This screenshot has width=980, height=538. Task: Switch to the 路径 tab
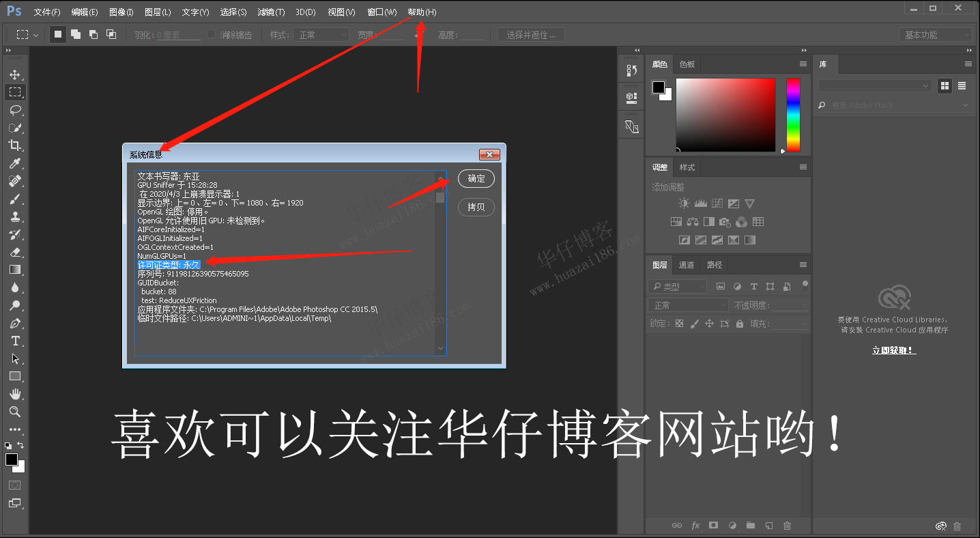pos(714,265)
